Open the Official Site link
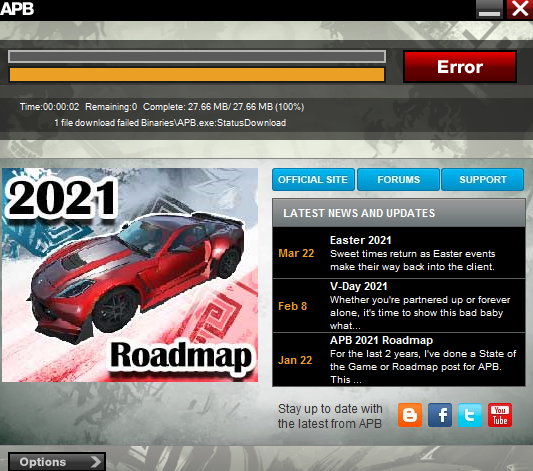 (313, 179)
